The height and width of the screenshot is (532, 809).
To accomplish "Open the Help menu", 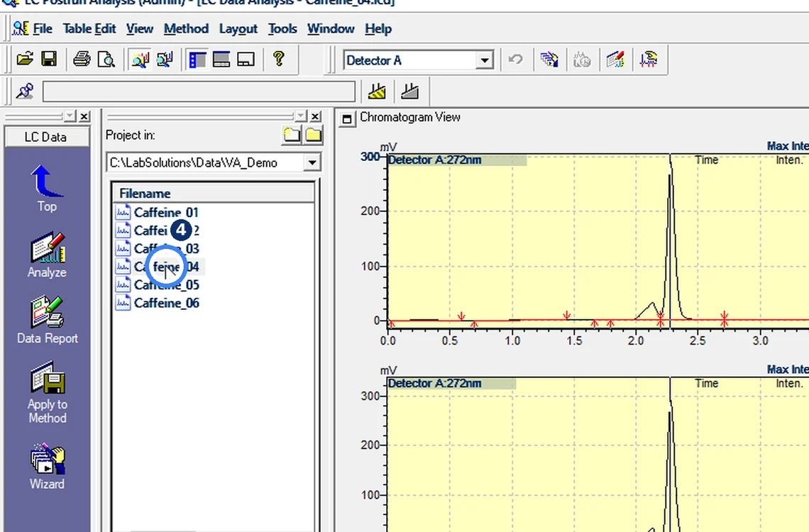I will (x=378, y=29).
